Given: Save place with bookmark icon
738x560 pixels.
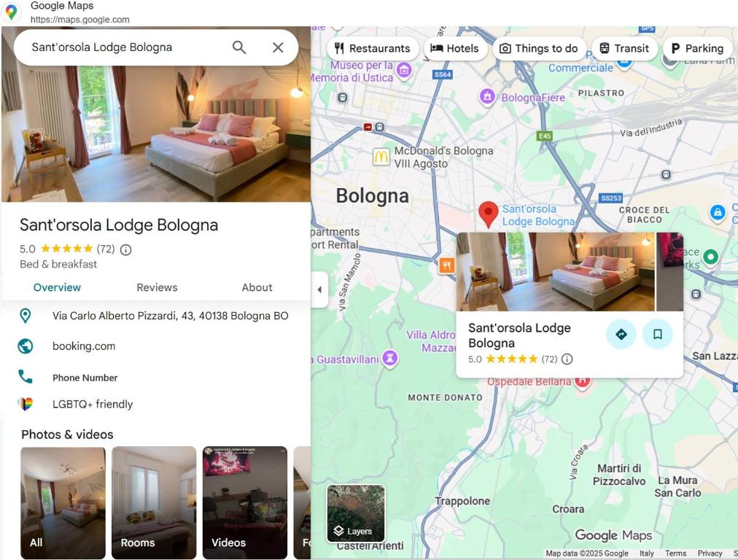Looking at the screenshot, I should [x=658, y=334].
